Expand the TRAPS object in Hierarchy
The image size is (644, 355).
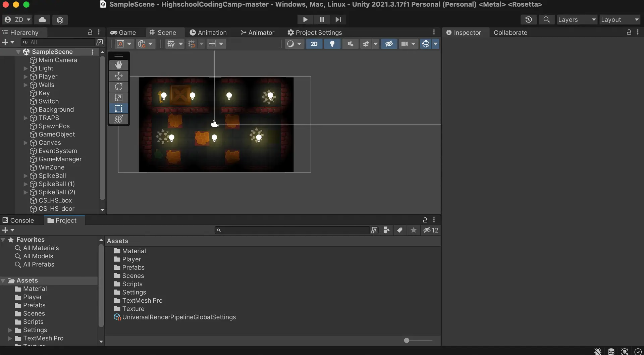[25, 118]
